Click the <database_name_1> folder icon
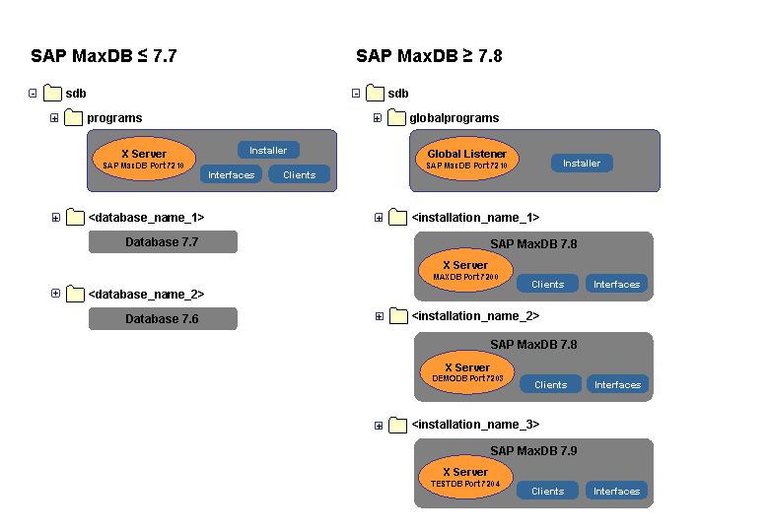The height and width of the screenshot is (532, 769). coord(75,217)
